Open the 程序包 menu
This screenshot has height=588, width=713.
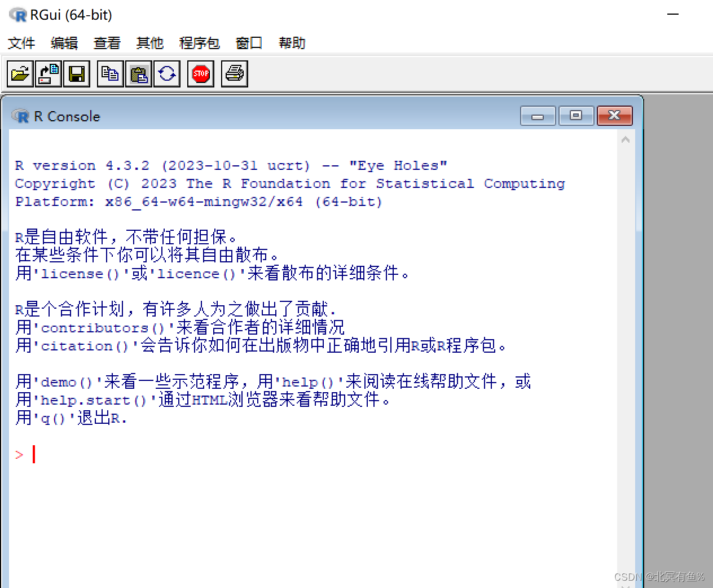point(200,43)
